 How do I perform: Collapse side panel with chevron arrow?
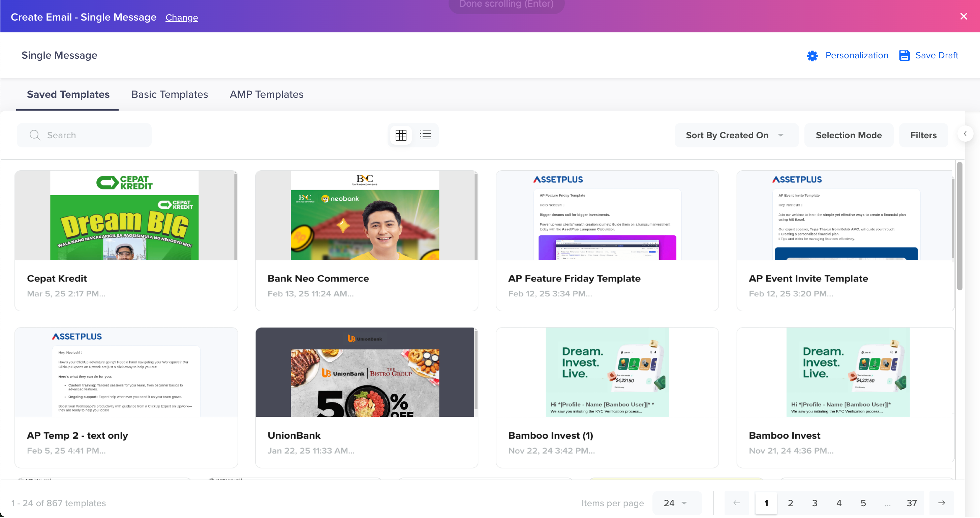click(x=965, y=134)
